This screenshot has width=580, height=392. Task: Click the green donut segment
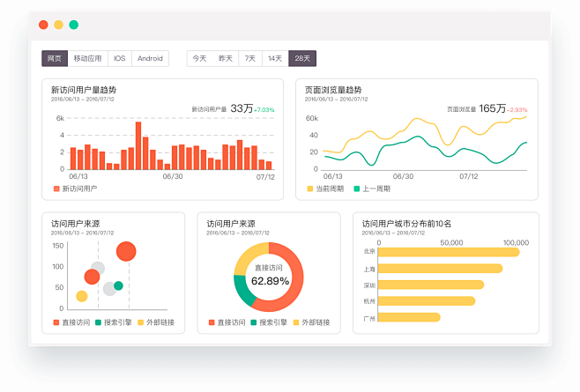coord(242,292)
